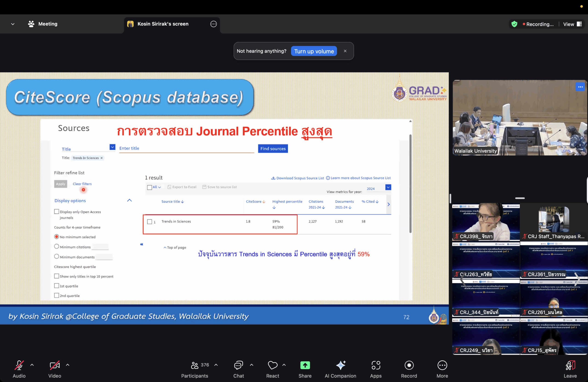Viewport: 588px width, 382px height.
Task: Click the Walailak University video thumbnail
Action: [519, 117]
